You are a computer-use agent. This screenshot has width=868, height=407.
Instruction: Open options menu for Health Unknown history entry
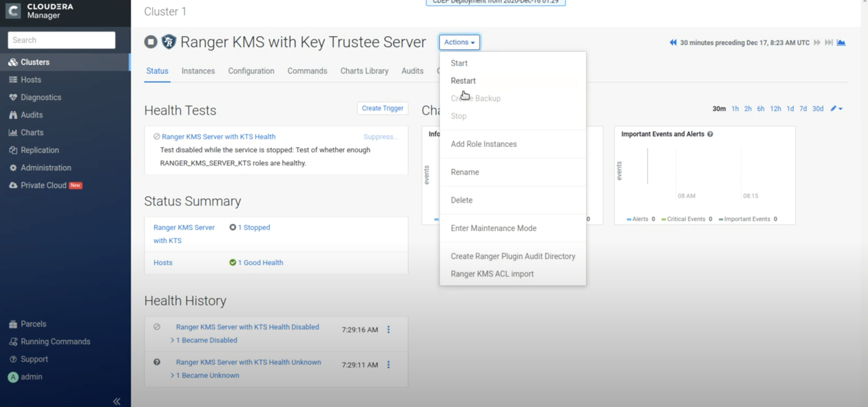[x=389, y=365]
